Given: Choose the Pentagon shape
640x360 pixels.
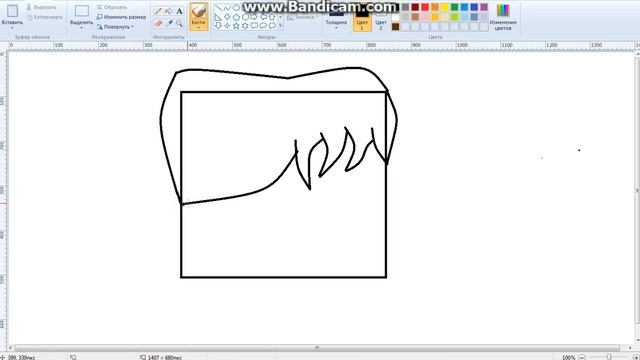Looking at the screenshot, I should [236, 17].
